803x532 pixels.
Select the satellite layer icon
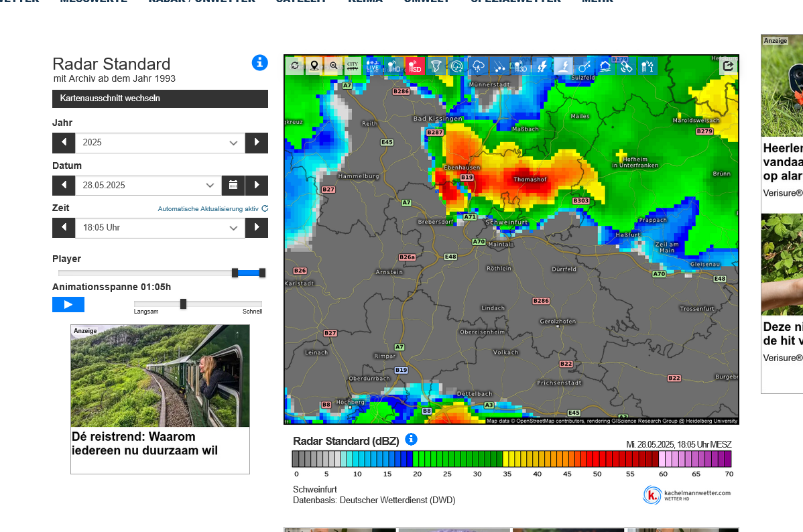point(626,66)
